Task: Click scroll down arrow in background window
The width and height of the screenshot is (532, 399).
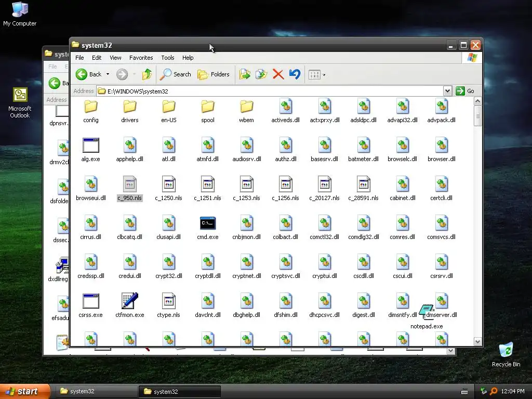Action: click(450, 351)
